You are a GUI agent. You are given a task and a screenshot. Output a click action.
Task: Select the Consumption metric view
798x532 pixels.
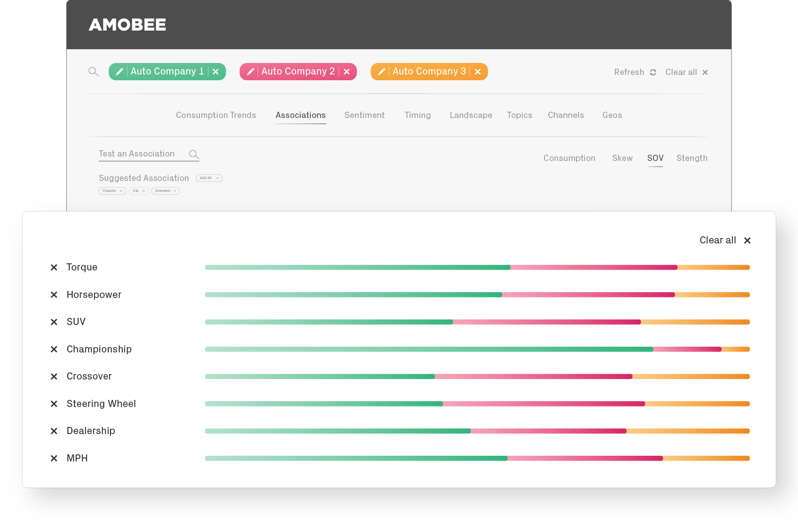569,158
